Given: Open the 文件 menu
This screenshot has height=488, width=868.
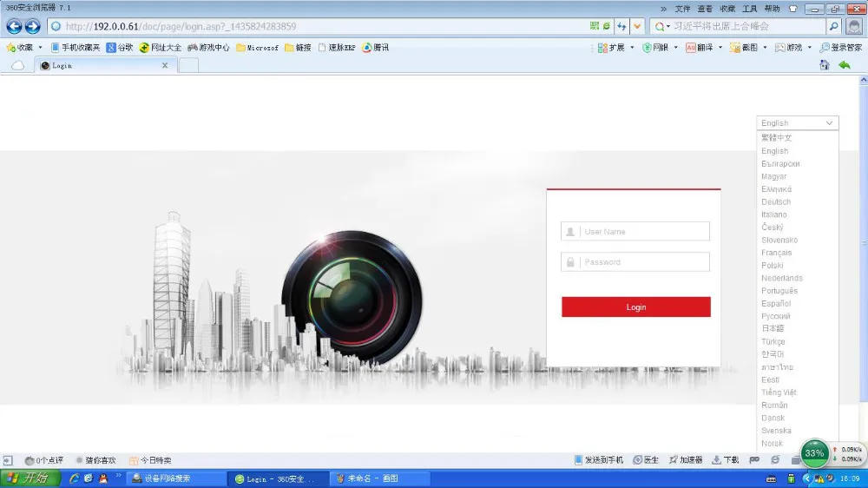Looking at the screenshot, I should tap(682, 9).
